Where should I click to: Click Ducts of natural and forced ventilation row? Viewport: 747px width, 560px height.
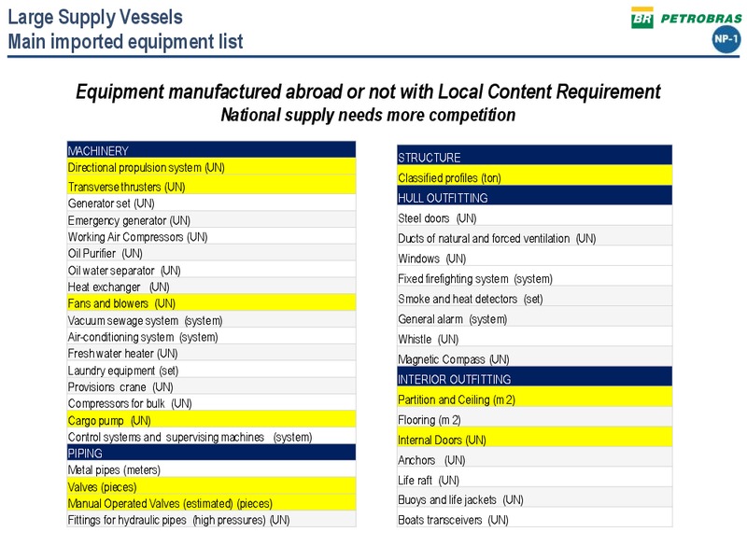point(534,236)
